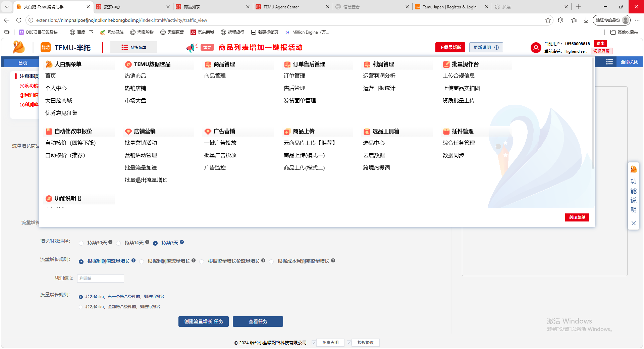Click the swan logo in the app header
Image resolution: width=644 pixels, height=349 pixels.
click(x=19, y=47)
